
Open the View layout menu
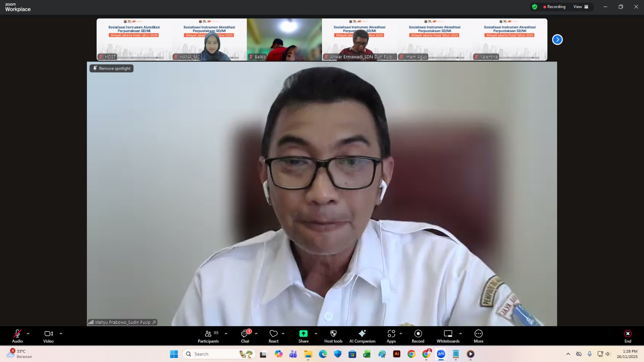point(581,7)
